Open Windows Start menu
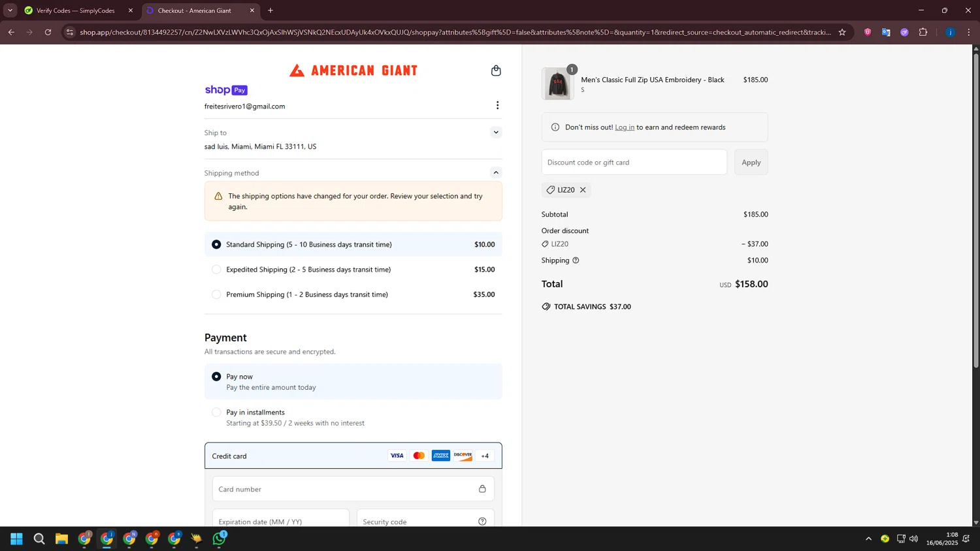Image resolution: width=980 pixels, height=551 pixels. [17, 539]
